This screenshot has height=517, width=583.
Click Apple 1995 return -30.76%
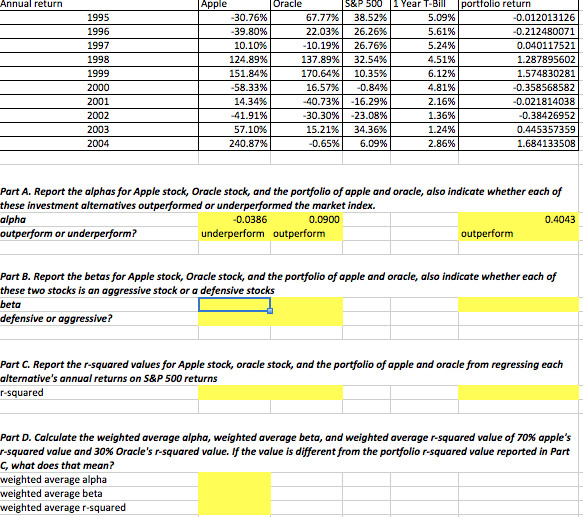click(234, 17)
